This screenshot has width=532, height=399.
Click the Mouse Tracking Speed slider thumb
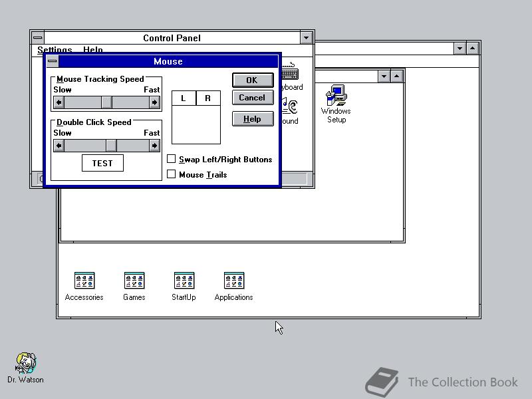click(106, 102)
